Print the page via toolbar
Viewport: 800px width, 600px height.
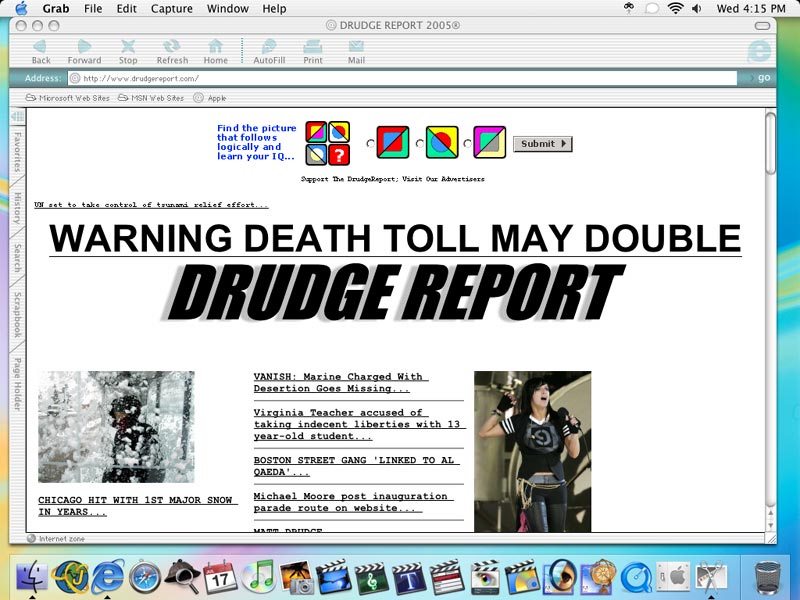[x=313, y=52]
